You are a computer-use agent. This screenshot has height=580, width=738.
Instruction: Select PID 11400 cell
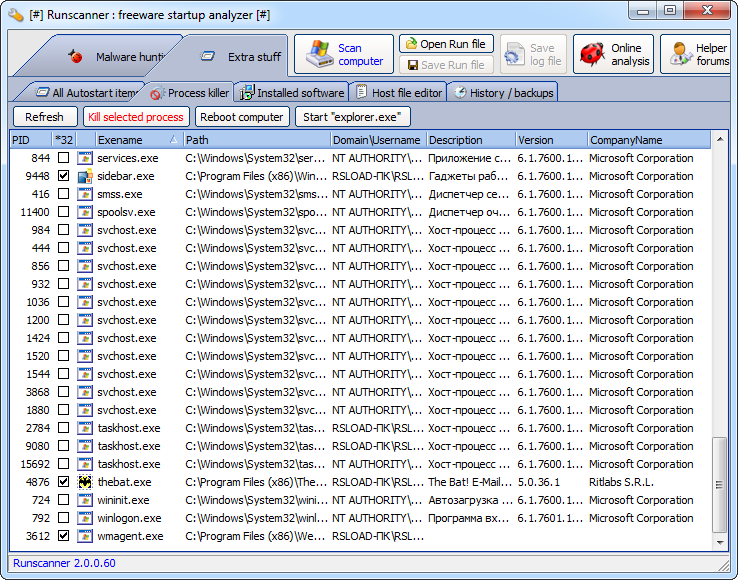click(x=34, y=212)
